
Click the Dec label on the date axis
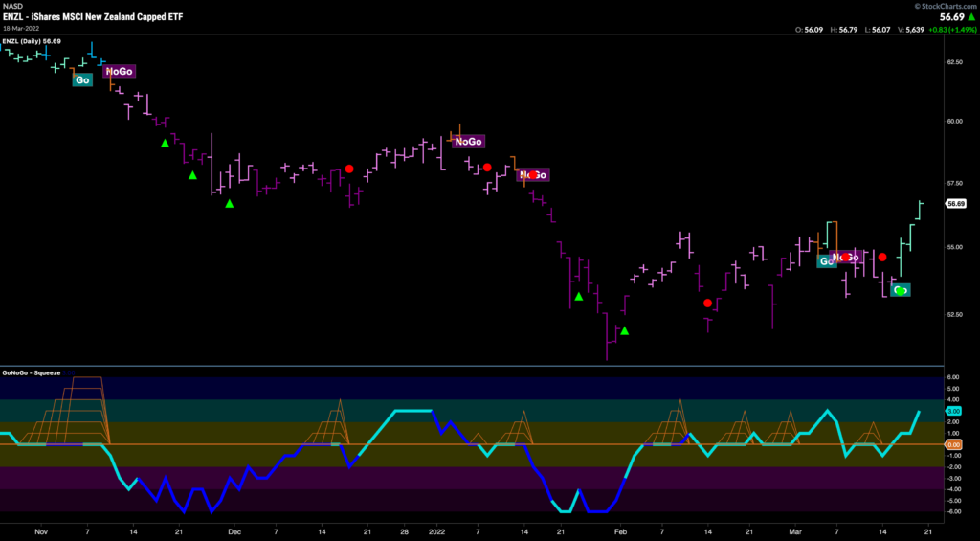[x=234, y=532]
